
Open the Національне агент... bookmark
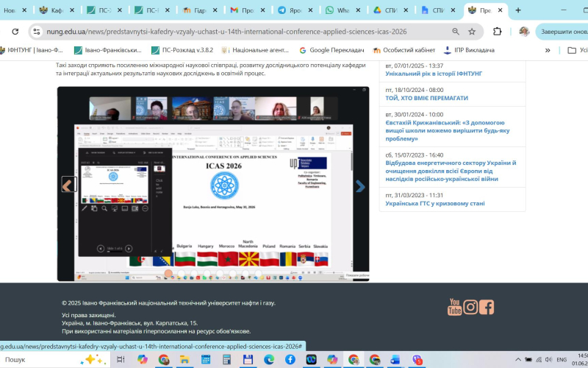point(255,50)
